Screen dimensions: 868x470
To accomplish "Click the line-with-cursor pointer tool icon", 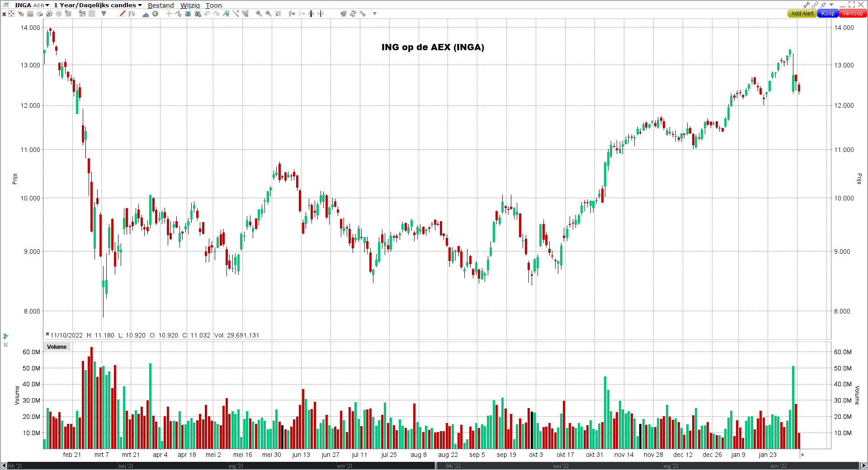I will pos(179,14).
